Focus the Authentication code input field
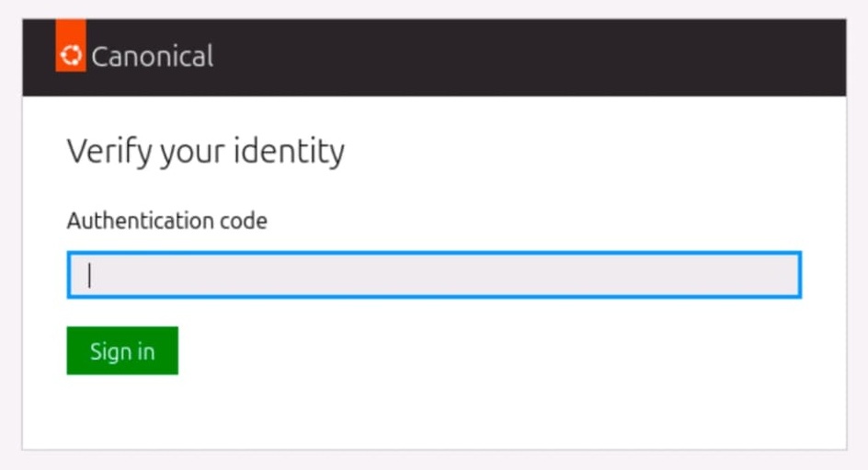Viewport: 868px width, 470px height. point(434,275)
